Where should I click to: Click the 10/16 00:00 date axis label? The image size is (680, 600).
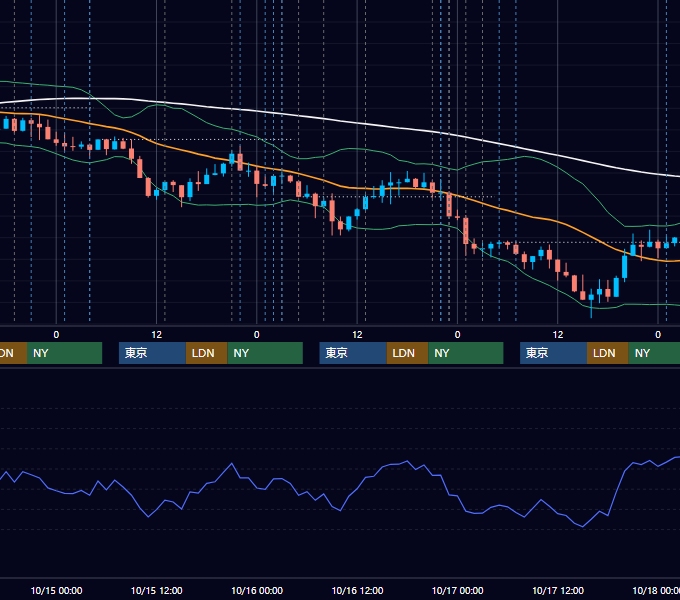257,590
